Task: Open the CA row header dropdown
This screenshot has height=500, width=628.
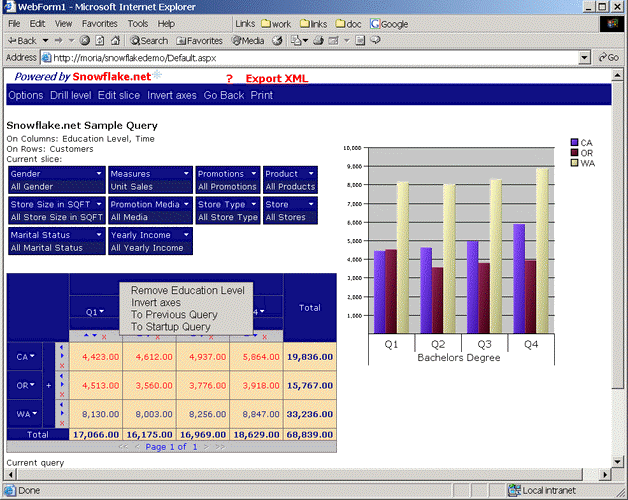Action: coord(32,356)
